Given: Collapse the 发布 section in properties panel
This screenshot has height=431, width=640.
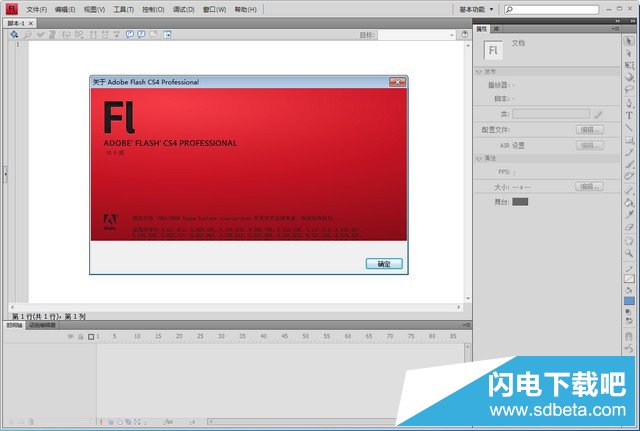Looking at the screenshot, I should click(479, 72).
